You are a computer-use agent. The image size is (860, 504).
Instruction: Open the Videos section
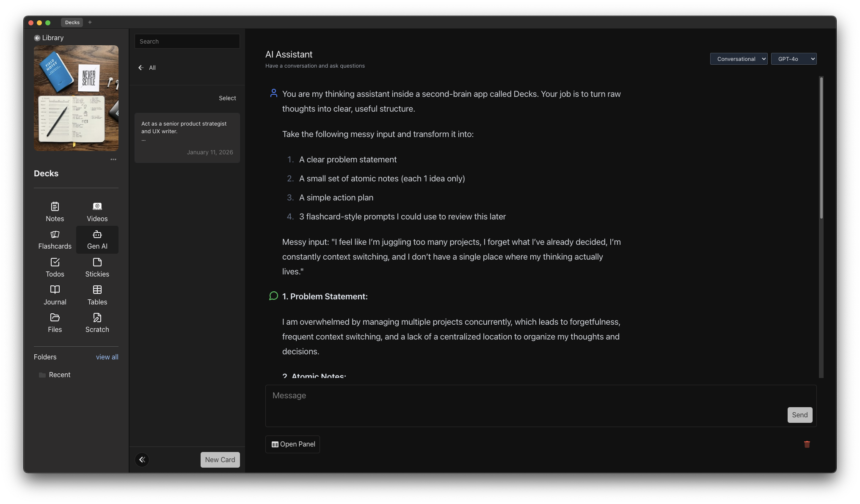(97, 212)
